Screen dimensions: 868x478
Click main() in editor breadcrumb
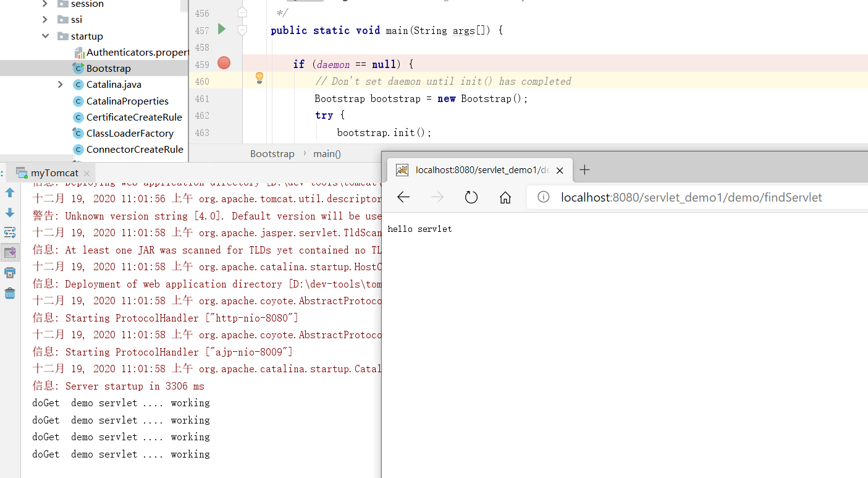click(327, 153)
